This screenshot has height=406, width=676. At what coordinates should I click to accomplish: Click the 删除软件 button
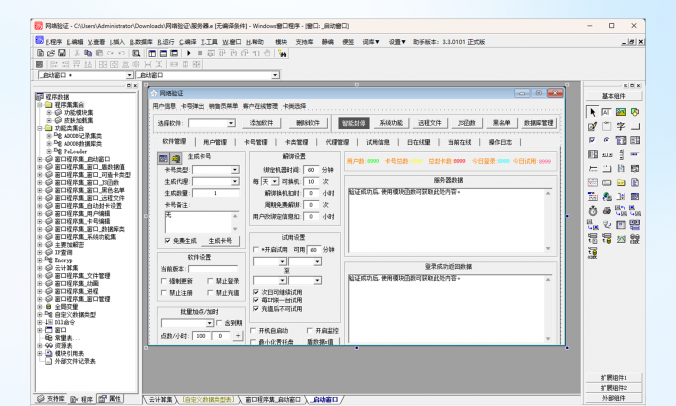tap(308, 123)
